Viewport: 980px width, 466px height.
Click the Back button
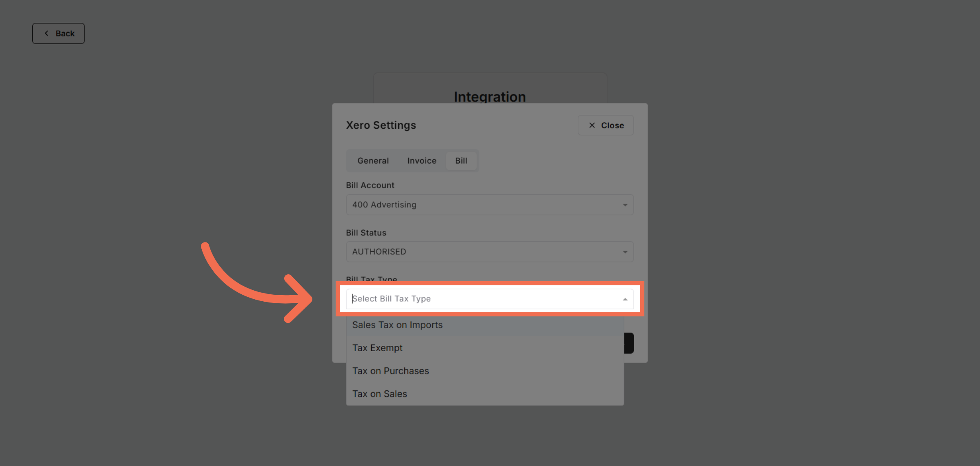coord(58,33)
